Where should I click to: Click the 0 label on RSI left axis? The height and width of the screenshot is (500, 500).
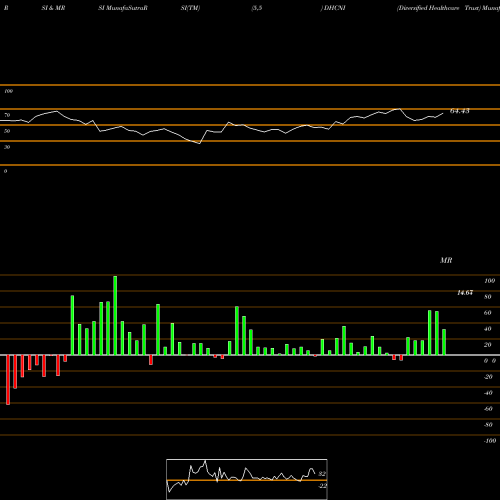5,171
